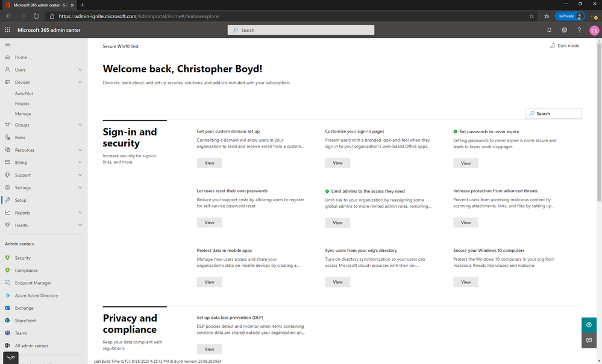Screen dimensions: 602x364
Task: Select AutoPilot under Devices
Action: 24,93
